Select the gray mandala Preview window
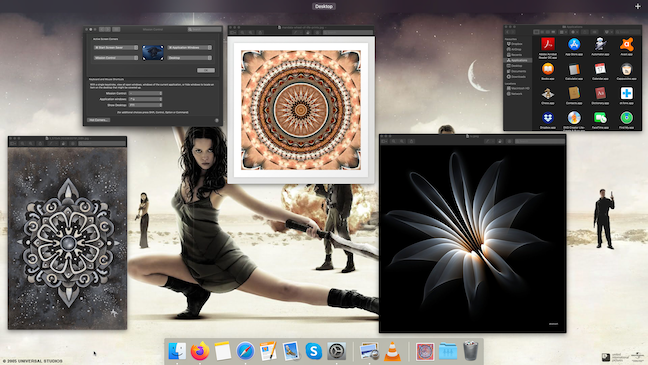 click(67, 233)
